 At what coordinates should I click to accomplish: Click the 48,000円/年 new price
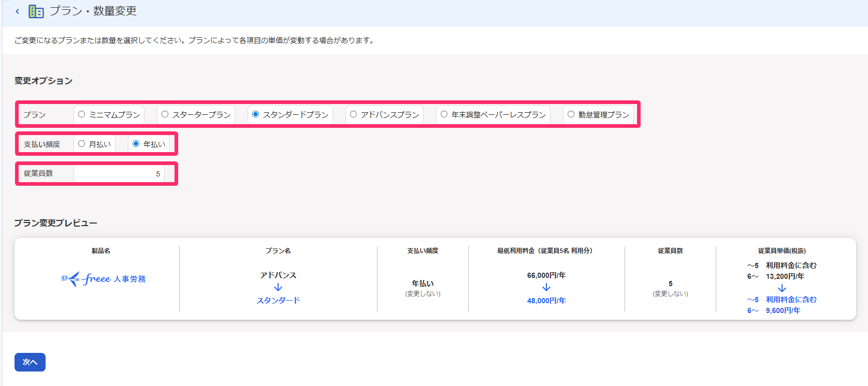(x=546, y=301)
